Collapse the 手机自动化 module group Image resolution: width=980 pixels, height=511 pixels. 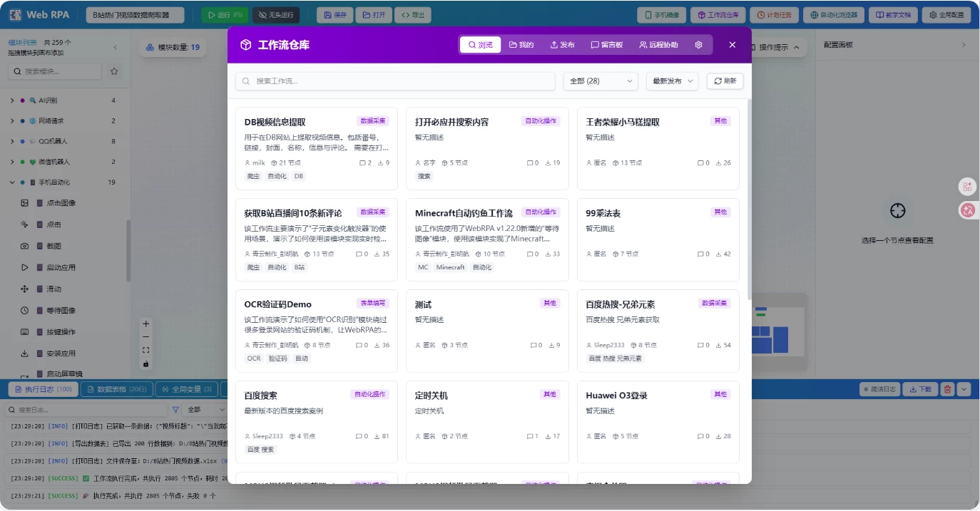pos(63,182)
